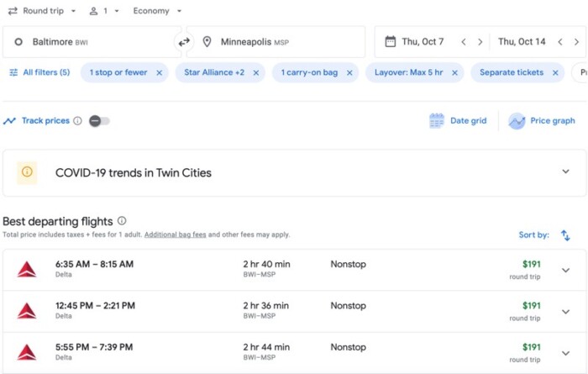Go to previous departure date before Oct 7
Image resolution: width=588 pixels, height=374 pixels.
[464, 42]
